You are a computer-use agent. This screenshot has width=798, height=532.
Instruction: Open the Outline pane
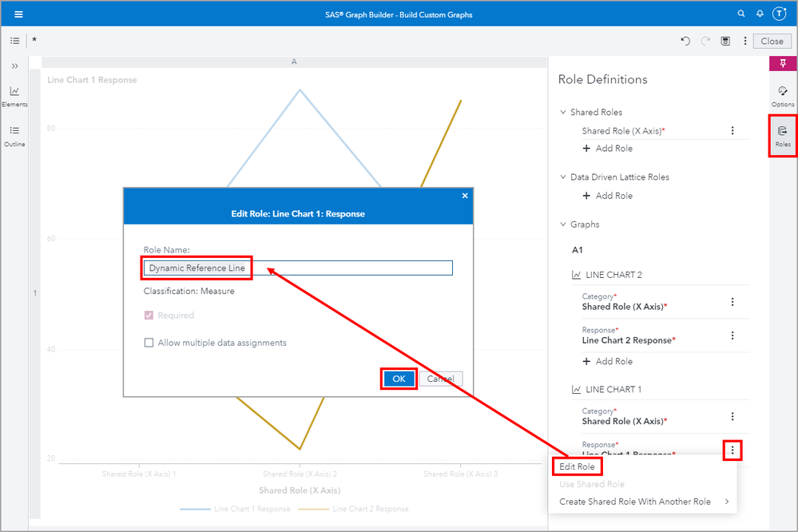point(14,137)
